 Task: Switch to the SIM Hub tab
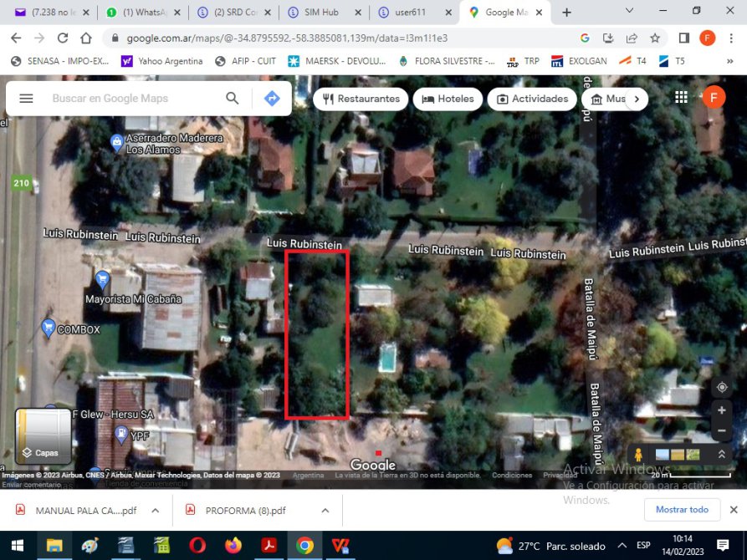tap(321, 13)
